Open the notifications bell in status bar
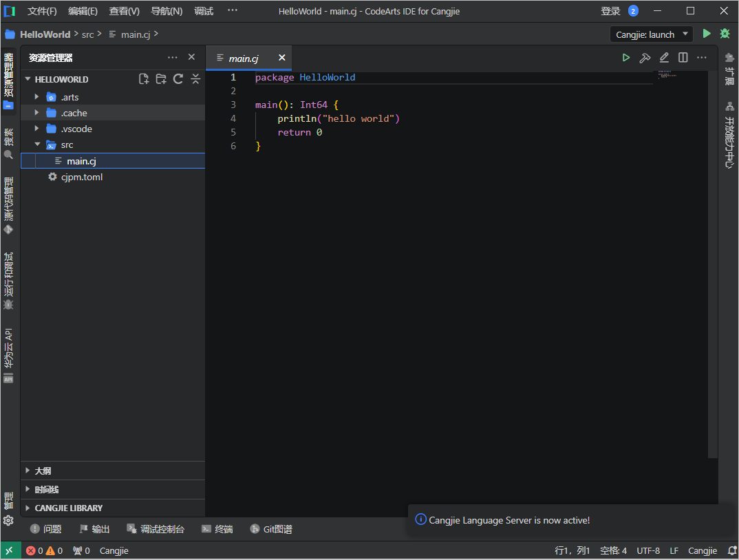The image size is (739, 560). tap(732, 550)
